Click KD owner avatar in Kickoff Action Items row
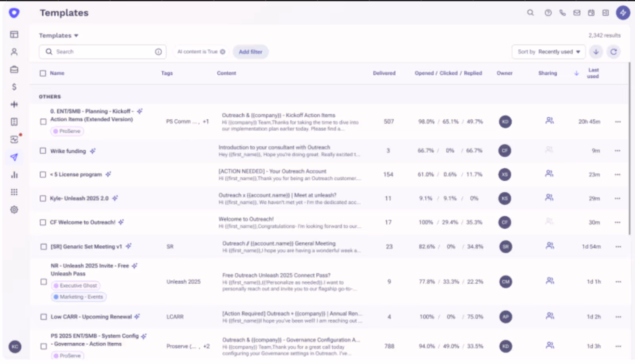 tap(505, 122)
